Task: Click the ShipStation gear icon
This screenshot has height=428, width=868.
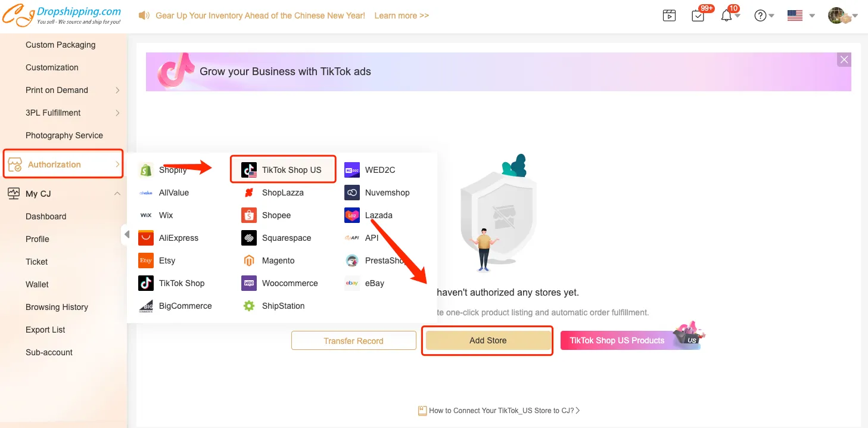Action: point(248,306)
